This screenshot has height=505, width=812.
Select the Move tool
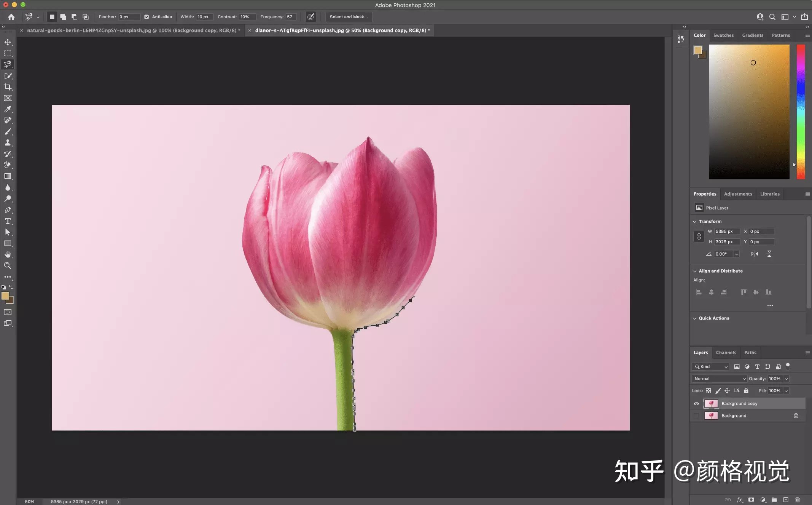coord(8,41)
